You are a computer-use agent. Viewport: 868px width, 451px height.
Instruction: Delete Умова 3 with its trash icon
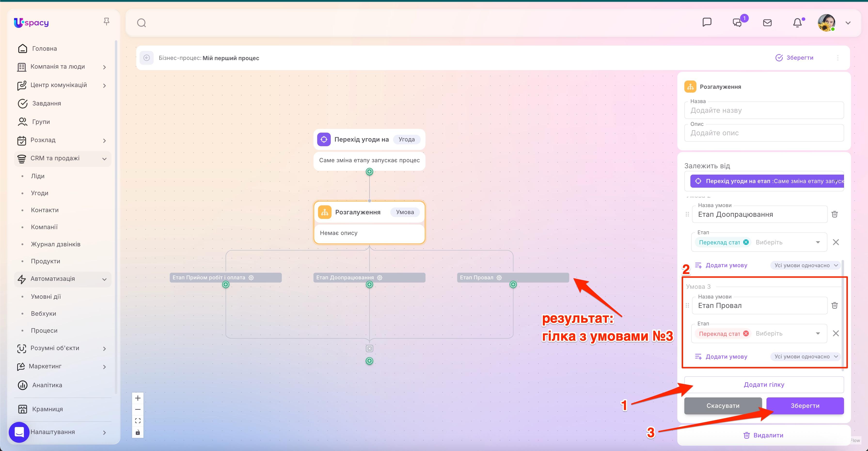(x=835, y=305)
